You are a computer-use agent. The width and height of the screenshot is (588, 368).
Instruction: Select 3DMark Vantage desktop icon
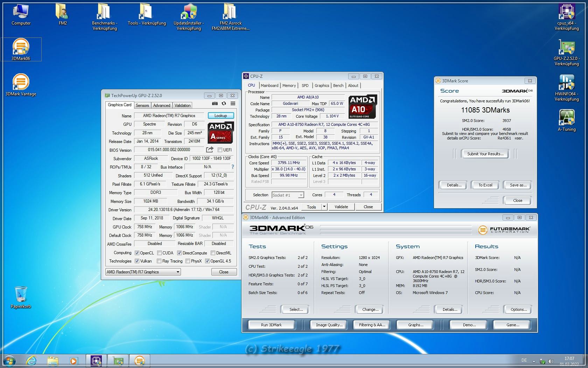(21, 85)
